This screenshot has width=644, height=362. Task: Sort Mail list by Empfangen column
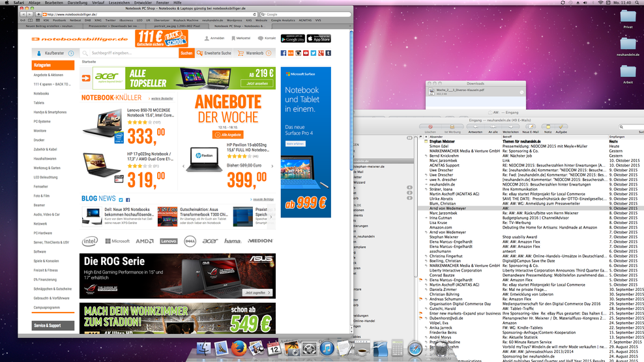tap(626, 137)
